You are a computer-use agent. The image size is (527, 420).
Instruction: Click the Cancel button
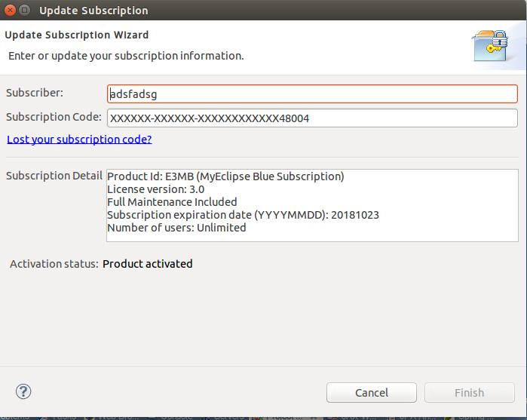pos(372,392)
